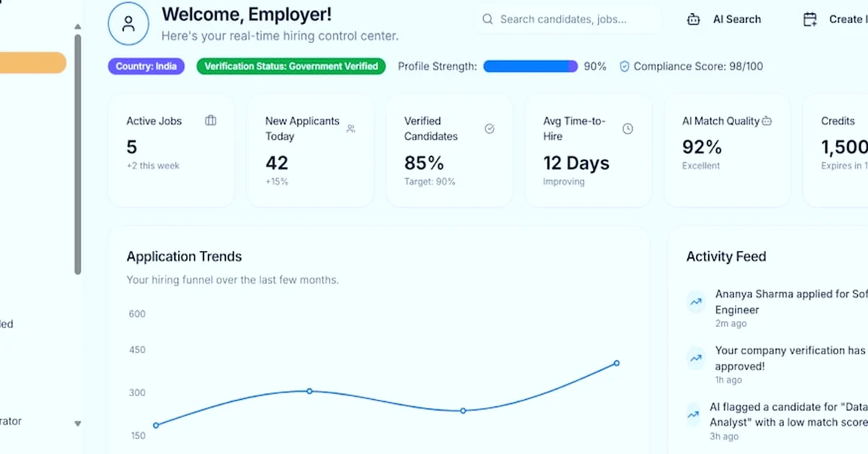This screenshot has height=454, width=868.
Task: Click the '2m ago' timestamp
Action: [x=731, y=324]
